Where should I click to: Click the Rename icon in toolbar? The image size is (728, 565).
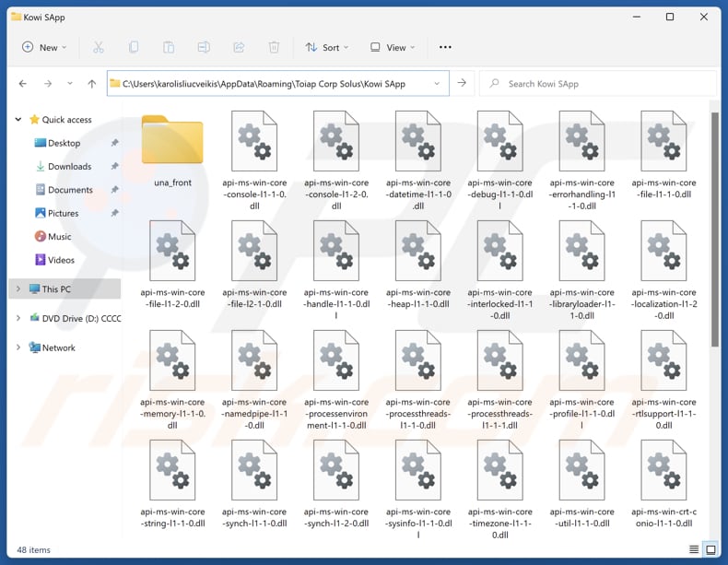click(x=204, y=47)
